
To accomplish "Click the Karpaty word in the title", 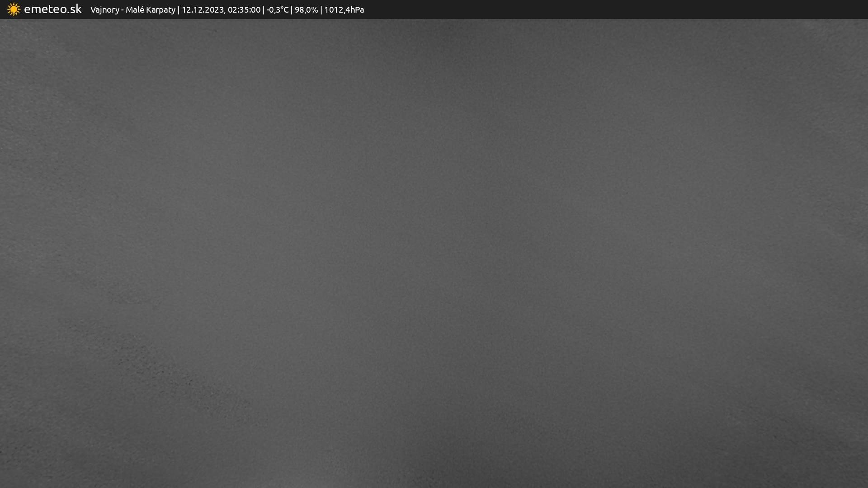I will 160,10.
